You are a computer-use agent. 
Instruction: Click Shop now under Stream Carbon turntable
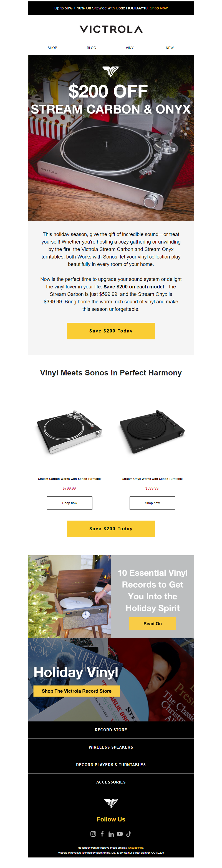click(x=69, y=503)
